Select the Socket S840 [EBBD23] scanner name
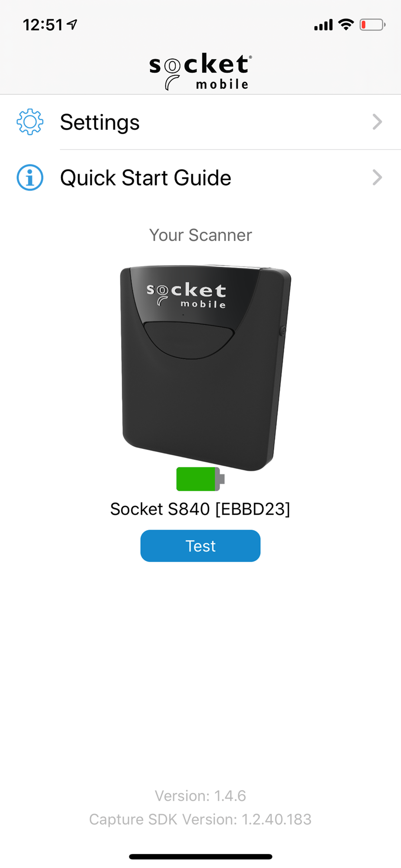 point(200,509)
